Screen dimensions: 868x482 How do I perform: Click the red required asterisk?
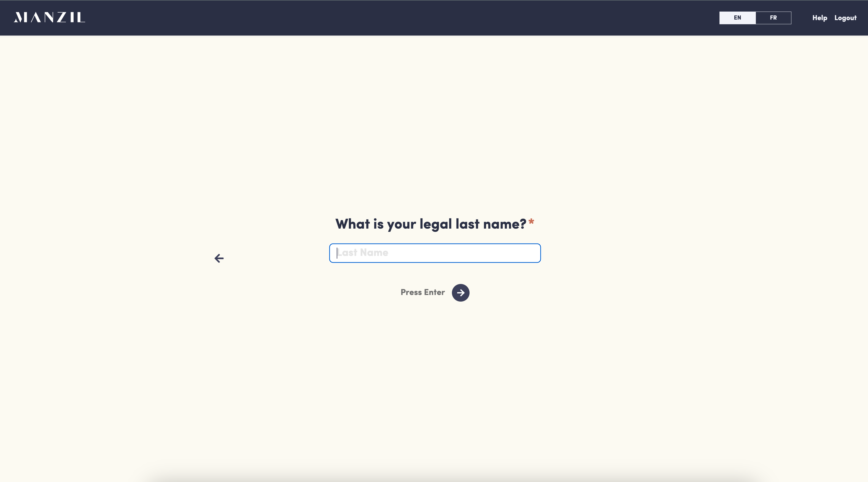(x=531, y=222)
